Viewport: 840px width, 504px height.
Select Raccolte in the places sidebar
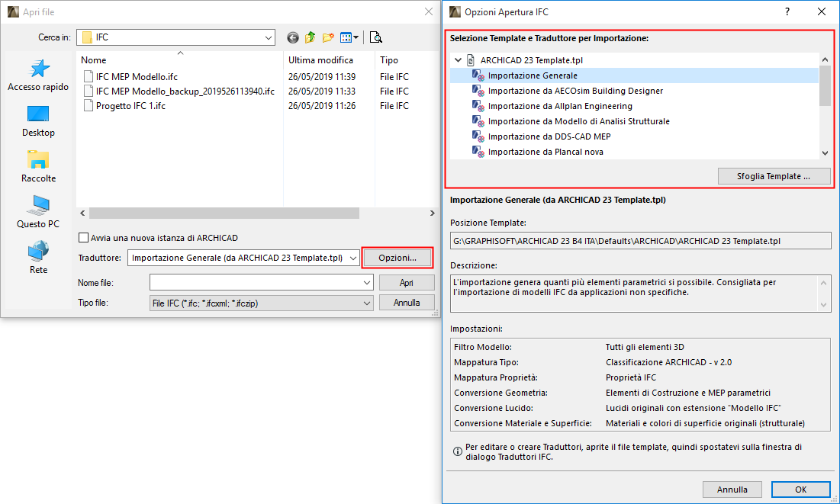[x=38, y=166]
